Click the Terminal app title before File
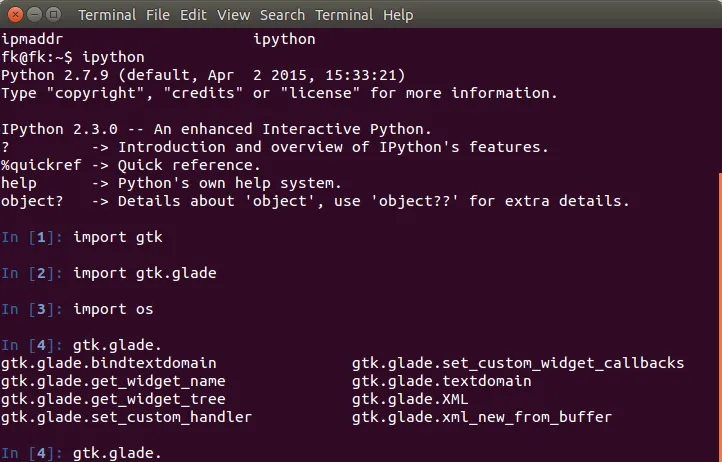The image size is (722, 462). coord(107,15)
